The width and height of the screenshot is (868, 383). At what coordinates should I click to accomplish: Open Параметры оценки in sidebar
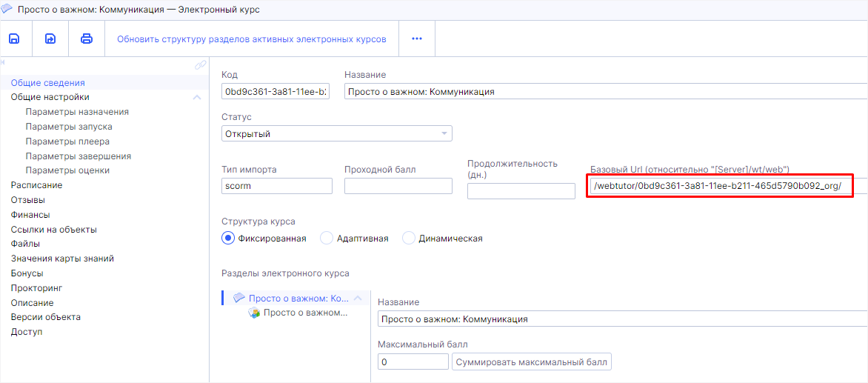(x=67, y=170)
